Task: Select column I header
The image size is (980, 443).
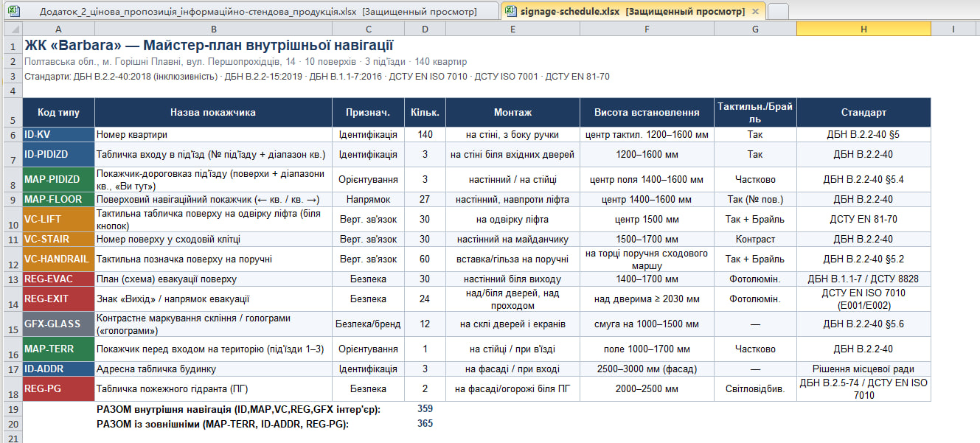Action: pyautogui.click(x=953, y=29)
